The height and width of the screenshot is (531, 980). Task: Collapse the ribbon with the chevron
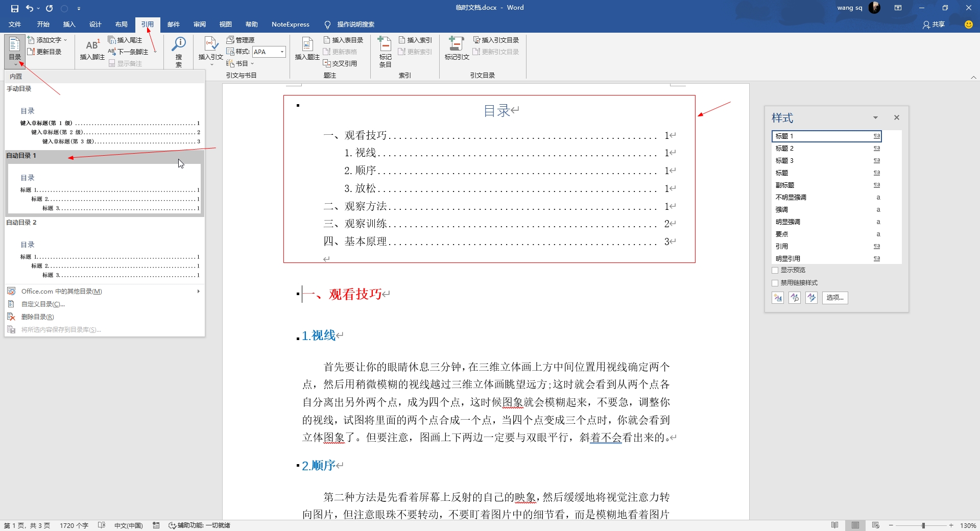coord(973,77)
